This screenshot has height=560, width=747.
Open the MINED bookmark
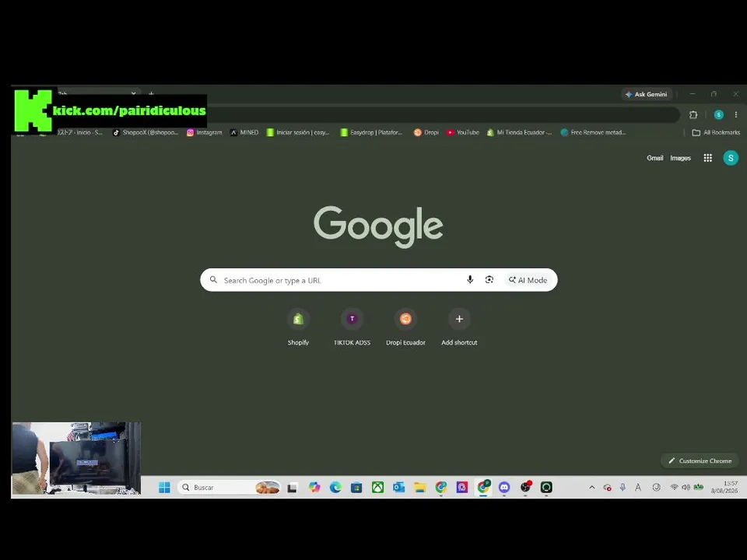coord(244,133)
